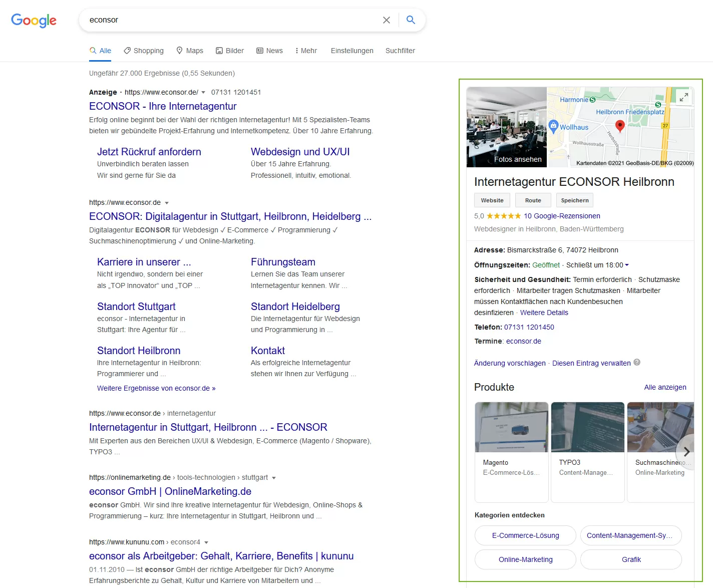
Task: Open 'Mehr' search options via the three-dot icon
Action: coord(299,50)
